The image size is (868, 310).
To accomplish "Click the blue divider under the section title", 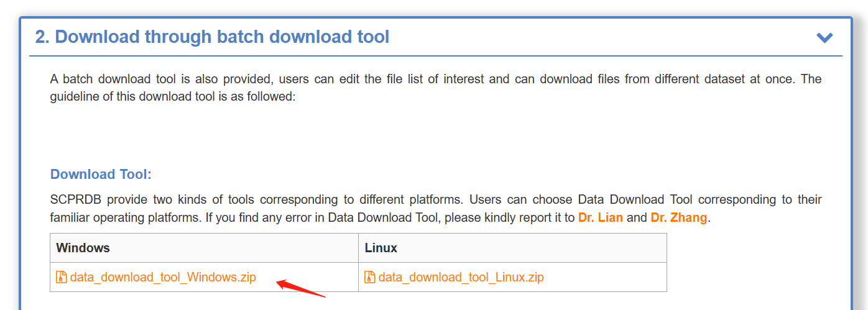I will point(435,57).
